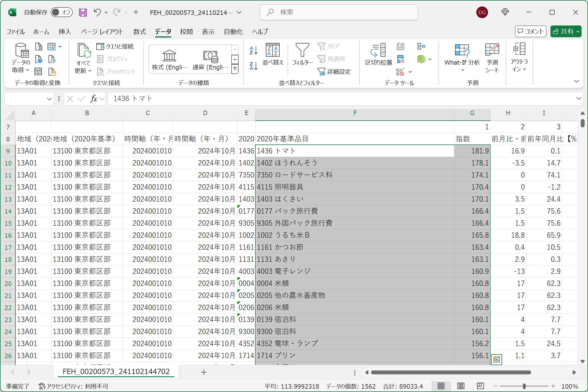The image size is (588, 392).
Task: Switch to ホーム ribbon tab
Action: [x=41, y=32]
